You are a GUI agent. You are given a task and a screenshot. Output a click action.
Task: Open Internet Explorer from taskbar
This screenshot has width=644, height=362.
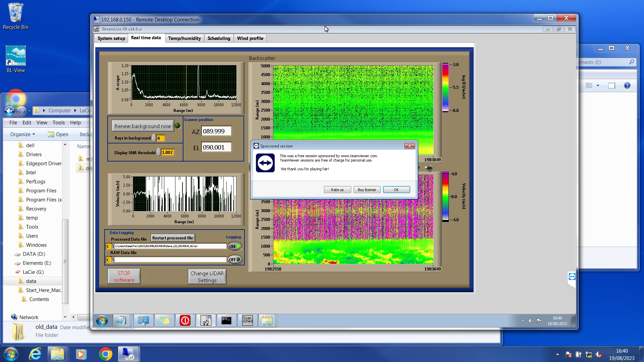point(35,354)
